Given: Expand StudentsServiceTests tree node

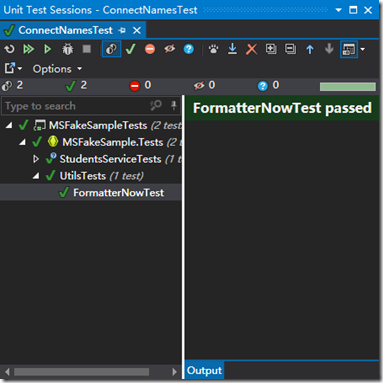Looking at the screenshot, I should click(x=36, y=159).
